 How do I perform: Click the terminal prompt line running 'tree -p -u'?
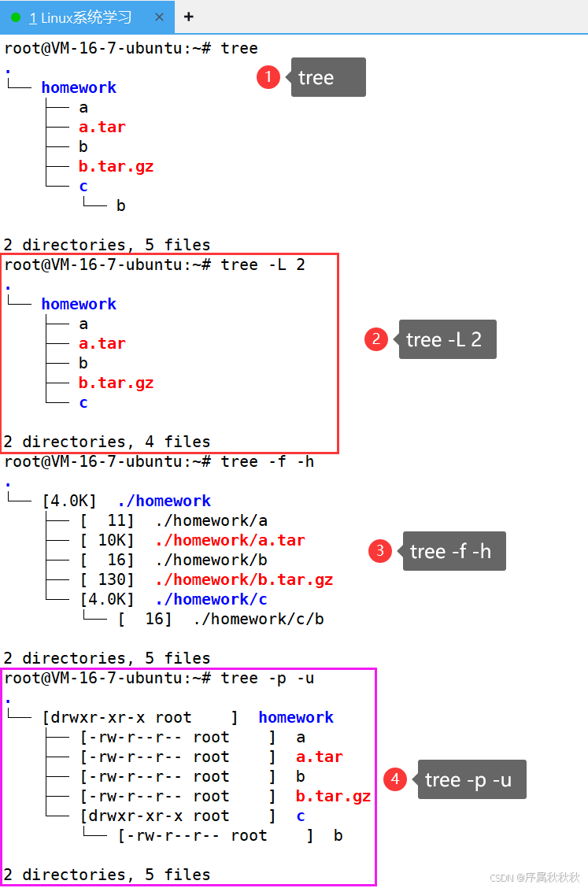point(159,678)
